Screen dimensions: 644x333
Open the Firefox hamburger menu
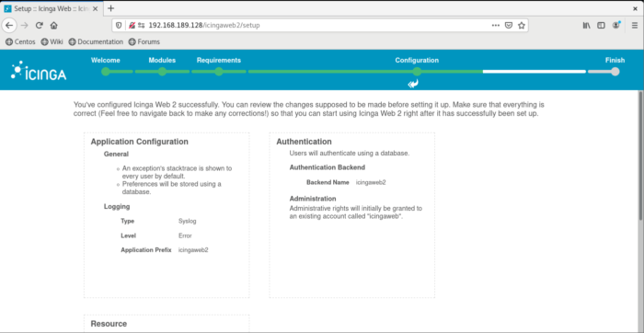(x=635, y=26)
